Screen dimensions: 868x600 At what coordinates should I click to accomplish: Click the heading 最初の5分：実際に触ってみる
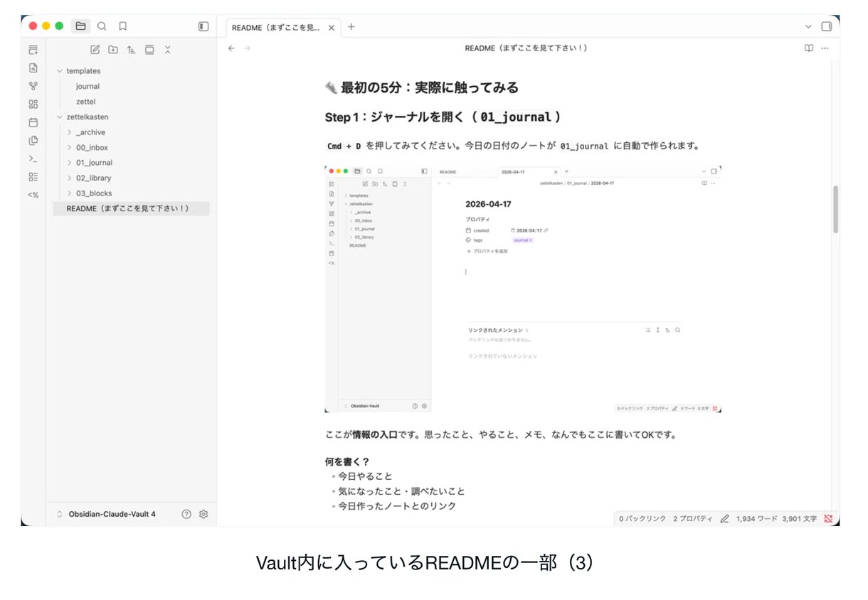tap(422, 88)
